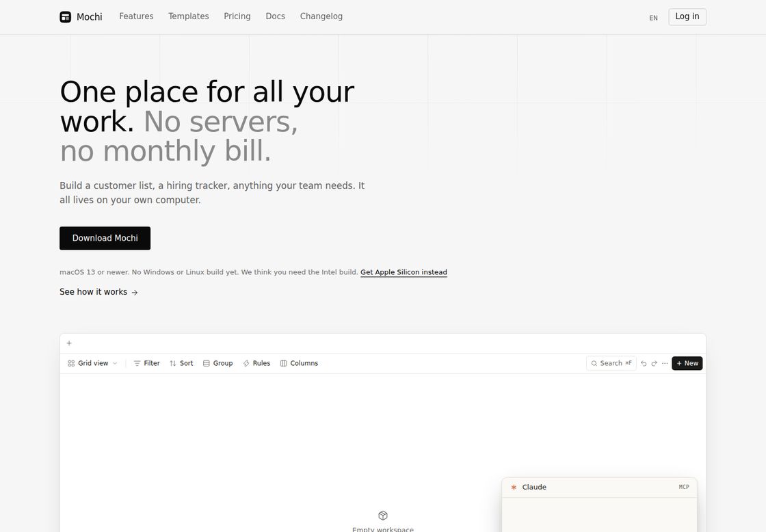The width and height of the screenshot is (766, 532).
Task: Open the Grid view dropdown
Action: 92,363
